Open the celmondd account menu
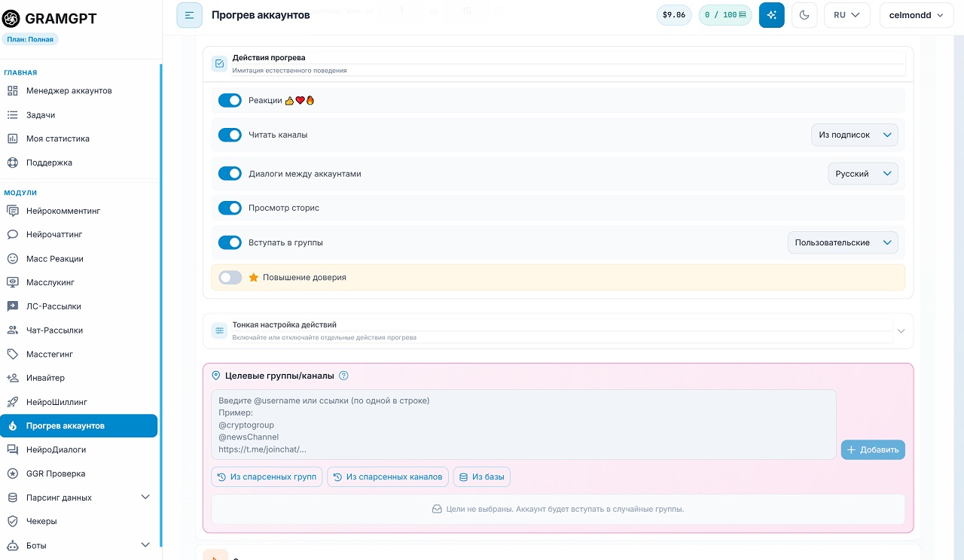This screenshot has height=560, width=964. (x=917, y=15)
